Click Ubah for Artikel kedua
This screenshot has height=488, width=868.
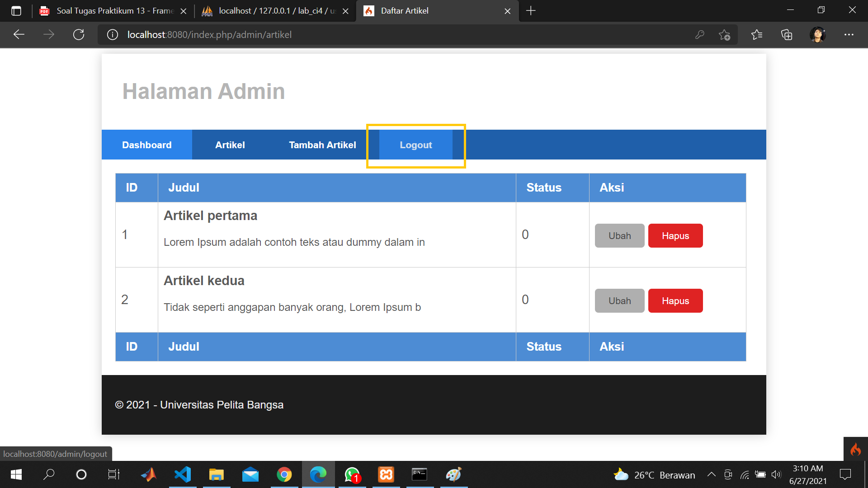click(x=619, y=300)
